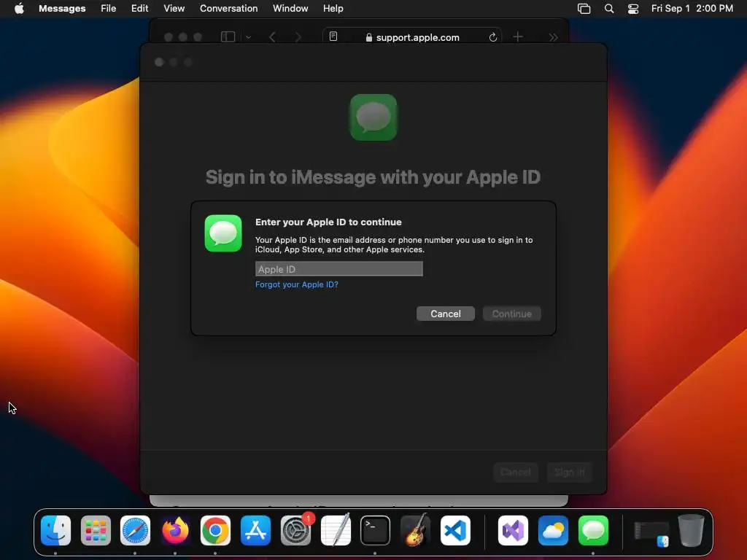Open Launchpad in the dock
The image size is (747, 560).
tap(96, 531)
